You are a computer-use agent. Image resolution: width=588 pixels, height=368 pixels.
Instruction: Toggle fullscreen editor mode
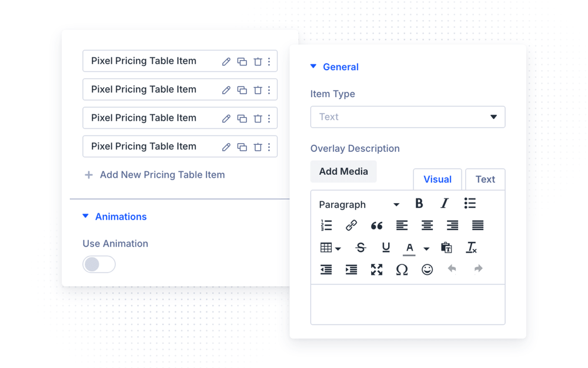(x=376, y=270)
